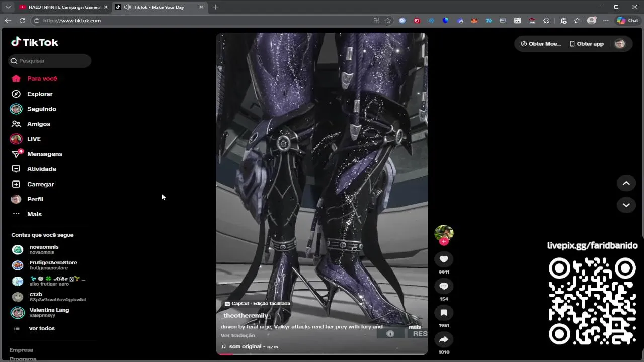Go to next video with down chevron

(626, 205)
